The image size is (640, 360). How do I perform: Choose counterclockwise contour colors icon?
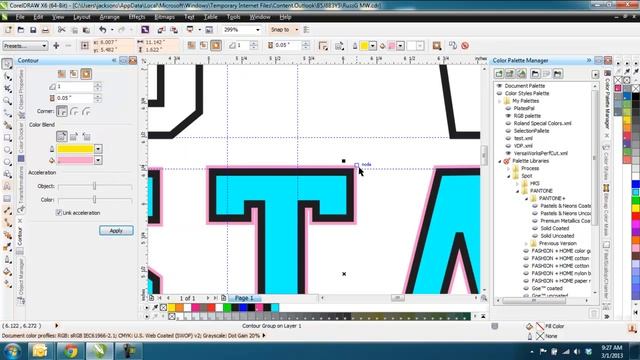tap(86, 136)
